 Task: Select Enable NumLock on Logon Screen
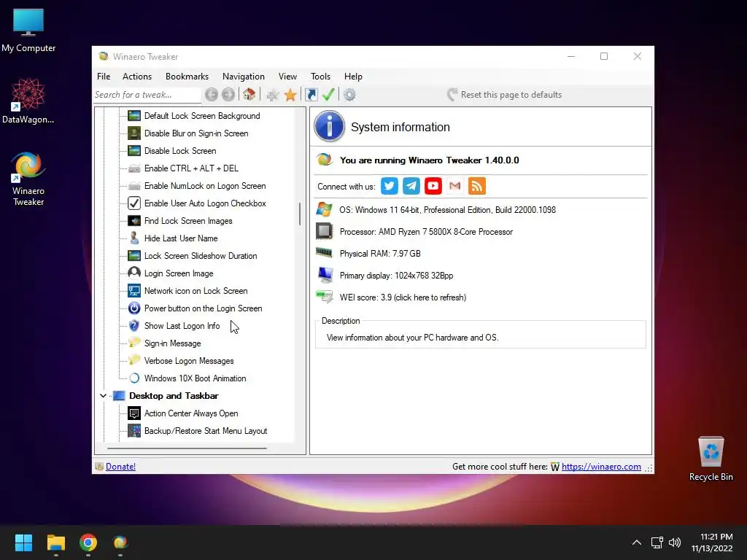(205, 186)
